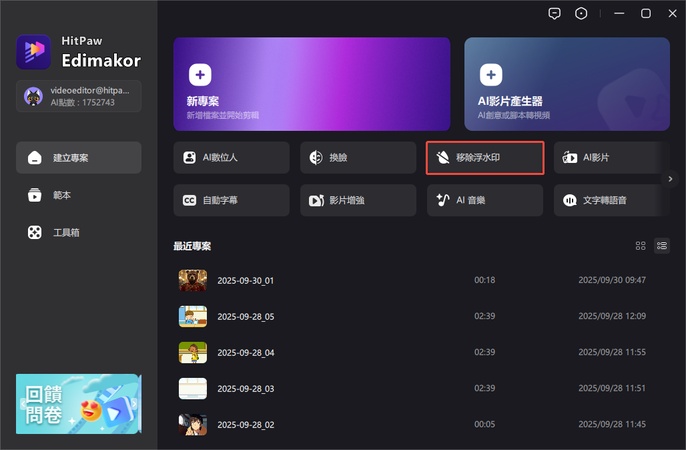Expand more AI tools with right arrow
The image size is (686, 450).
point(671,179)
